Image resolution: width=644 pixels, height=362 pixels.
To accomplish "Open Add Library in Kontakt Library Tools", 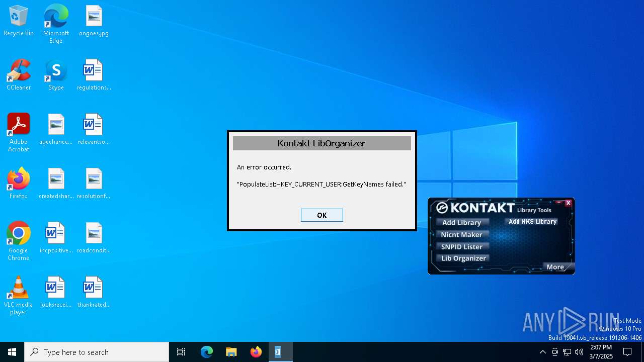I will [x=462, y=223].
